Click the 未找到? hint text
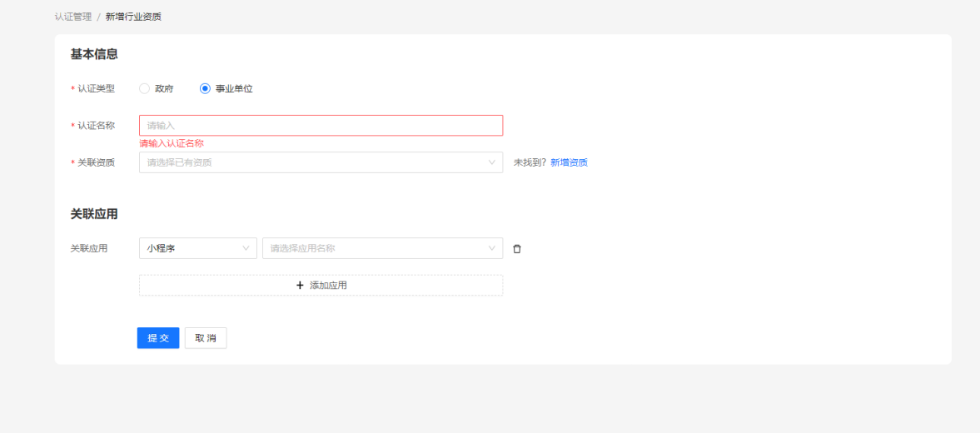 pos(530,162)
